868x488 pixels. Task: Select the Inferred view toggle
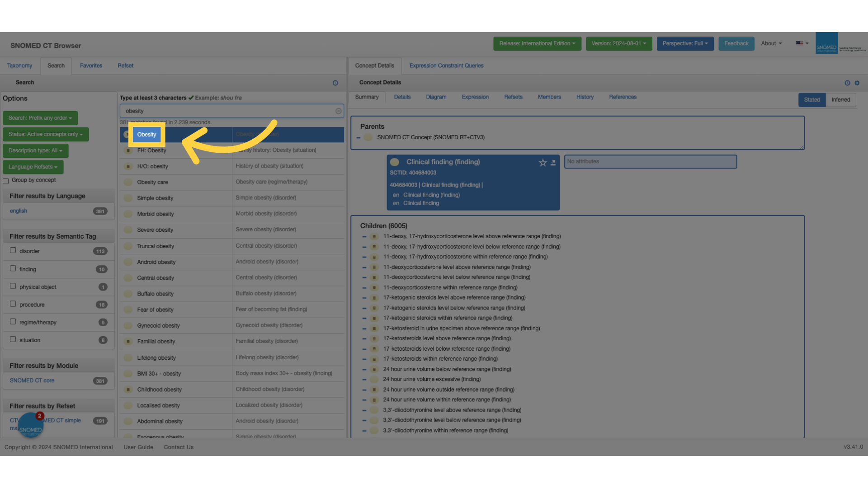click(840, 100)
